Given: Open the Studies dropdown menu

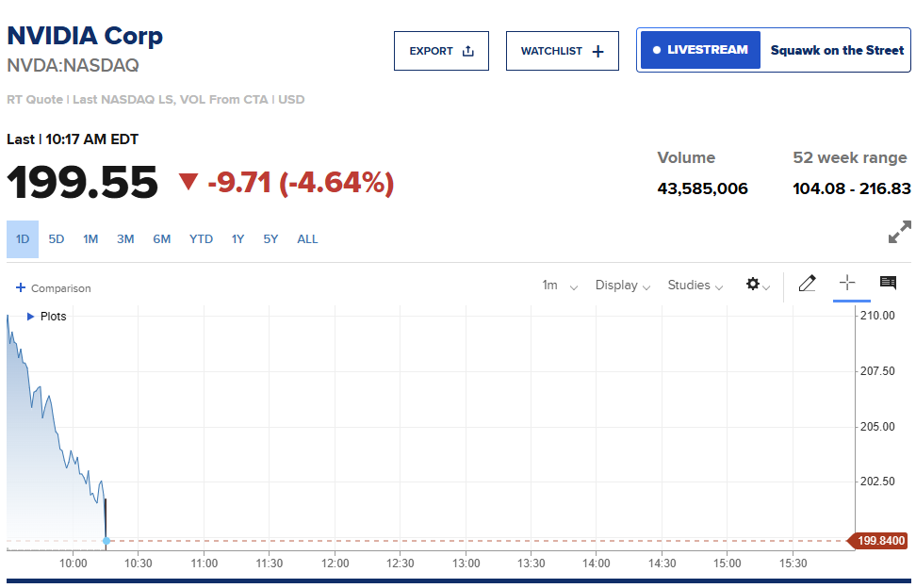Looking at the screenshot, I should tap(695, 286).
